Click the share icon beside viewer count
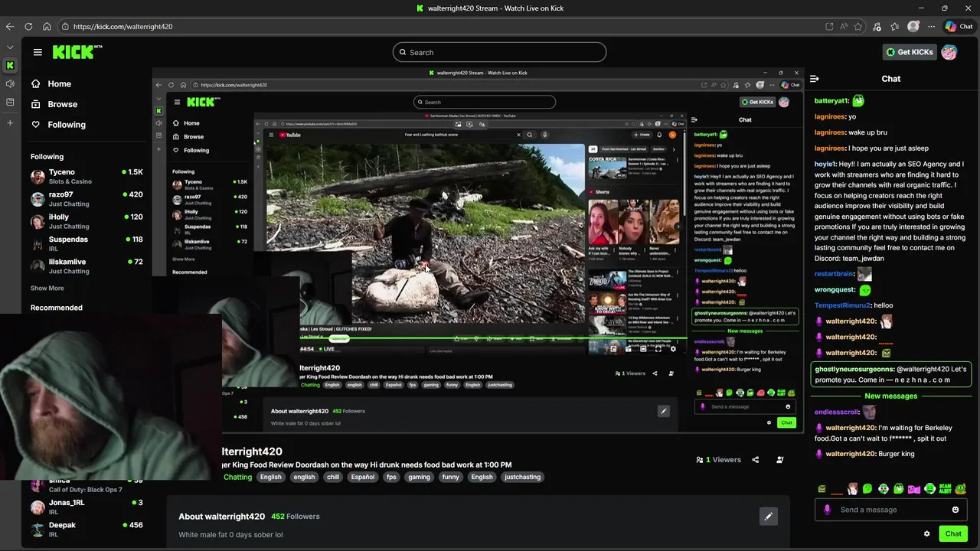980x551 pixels. tap(756, 460)
